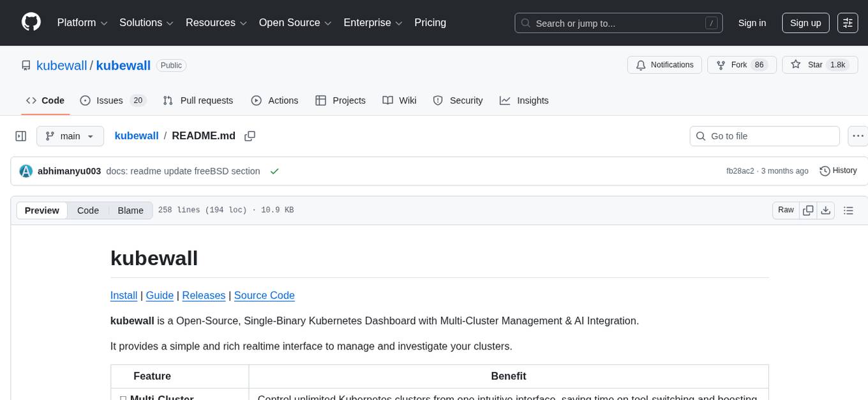Viewport: 868px width, 400px height.
Task: Copy the README.md file path
Action: (250, 135)
